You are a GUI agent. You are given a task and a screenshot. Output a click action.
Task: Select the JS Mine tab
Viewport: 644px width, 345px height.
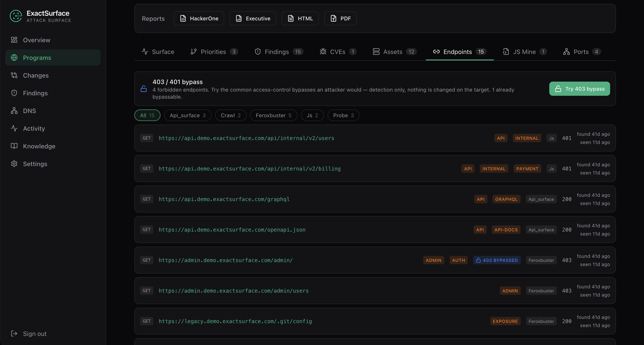pyautogui.click(x=525, y=52)
